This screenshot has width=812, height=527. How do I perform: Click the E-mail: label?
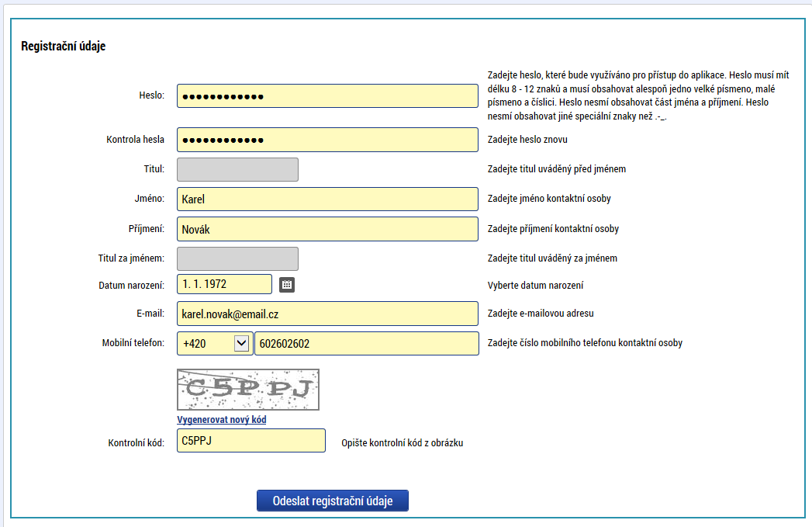(x=150, y=313)
